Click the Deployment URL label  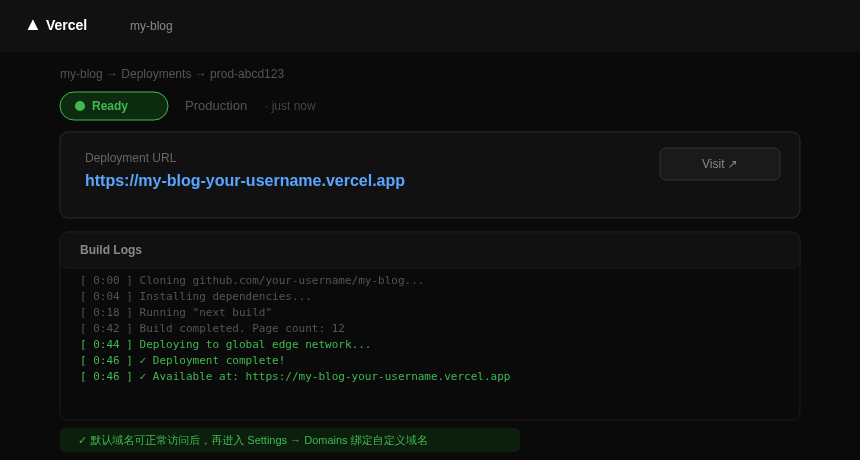(x=130, y=158)
